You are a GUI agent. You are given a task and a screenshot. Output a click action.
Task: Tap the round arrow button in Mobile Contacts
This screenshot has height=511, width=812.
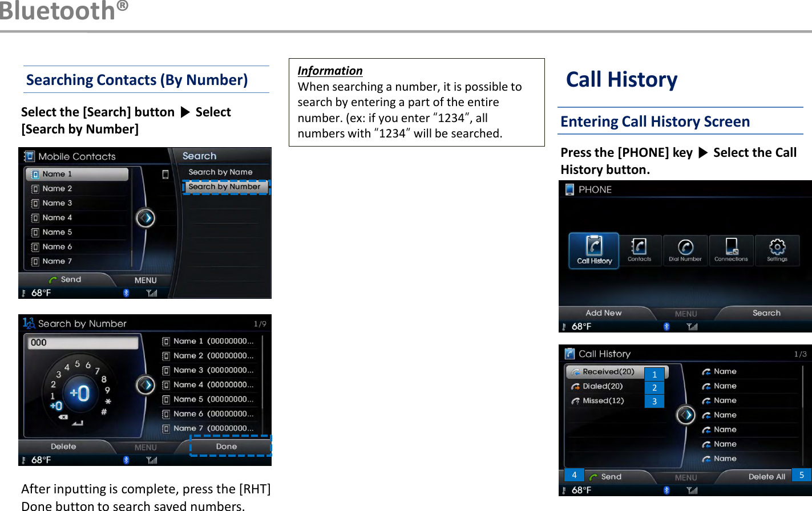tap(146, 217)
